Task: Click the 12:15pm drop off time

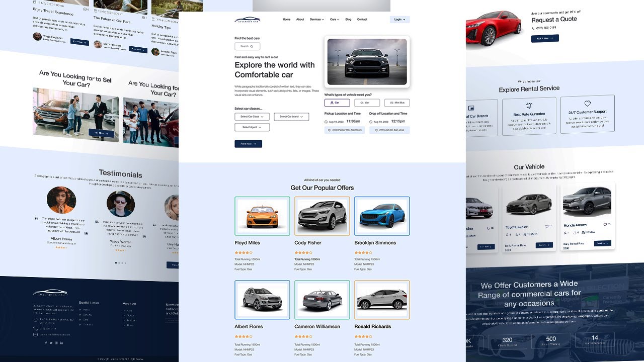Action: click(398, 121)
